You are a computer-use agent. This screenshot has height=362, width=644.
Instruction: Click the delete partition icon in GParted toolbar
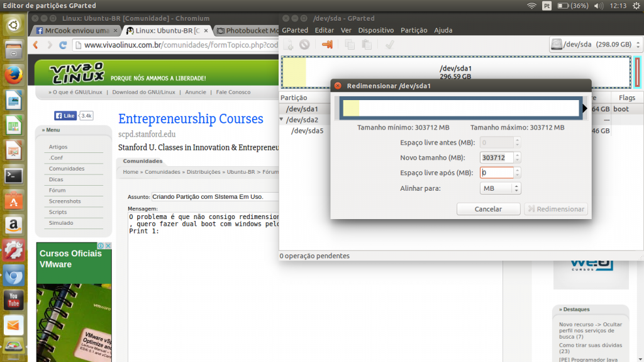coord(304,45)
